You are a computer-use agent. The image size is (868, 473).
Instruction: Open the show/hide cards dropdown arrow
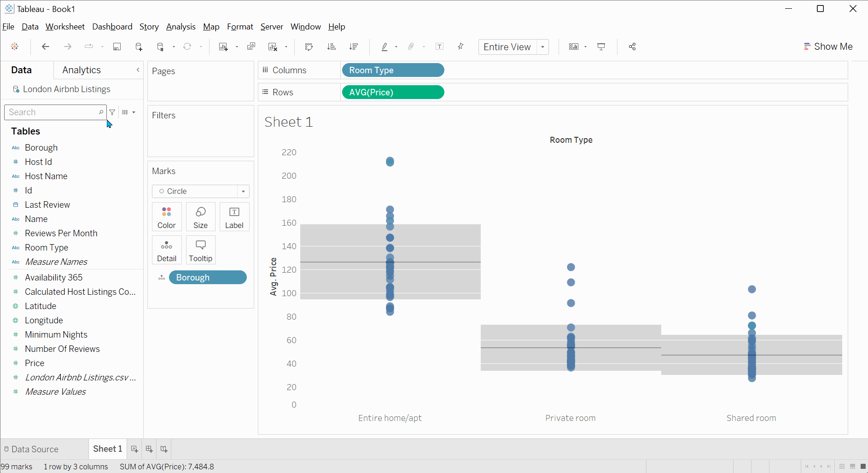pyautogui.click(x=585, y=47)
